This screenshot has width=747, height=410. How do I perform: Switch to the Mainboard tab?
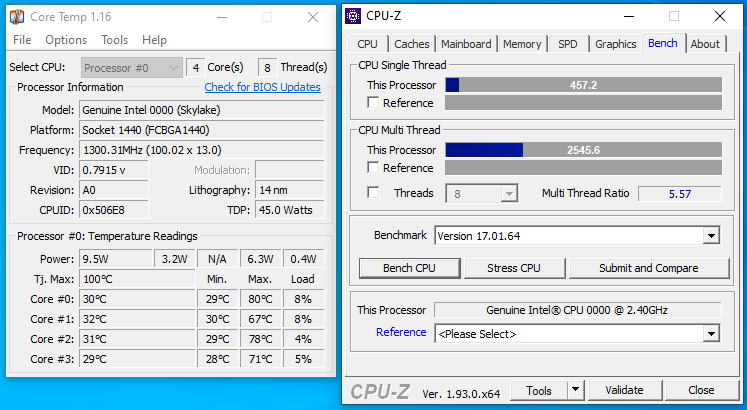(x=466, y=44)
